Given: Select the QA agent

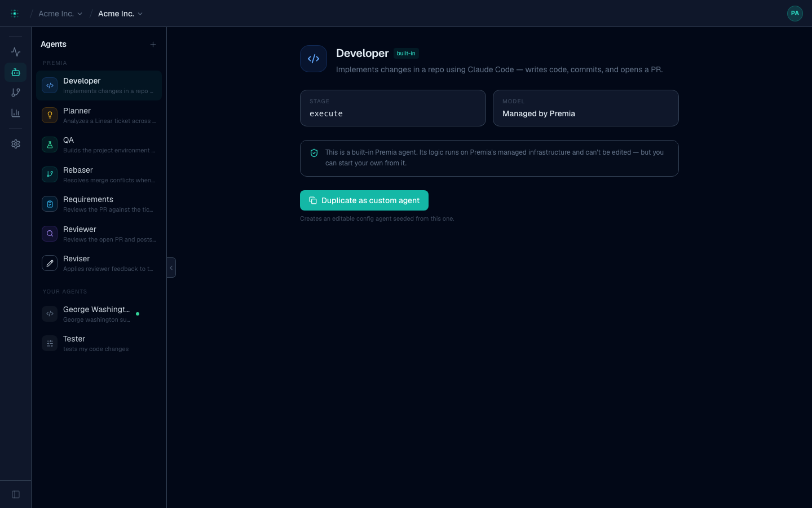Looking at the screenshot, I should tap(99, 144).
